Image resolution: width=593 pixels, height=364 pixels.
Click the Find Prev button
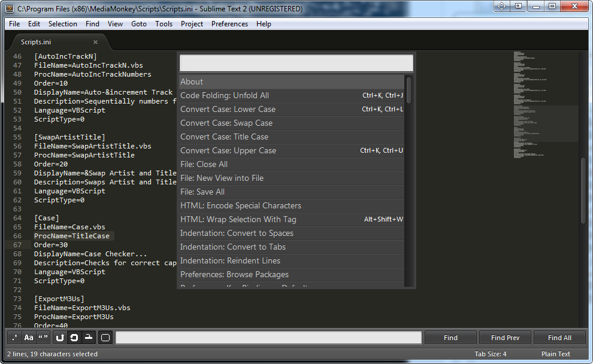tap(506, 338)
